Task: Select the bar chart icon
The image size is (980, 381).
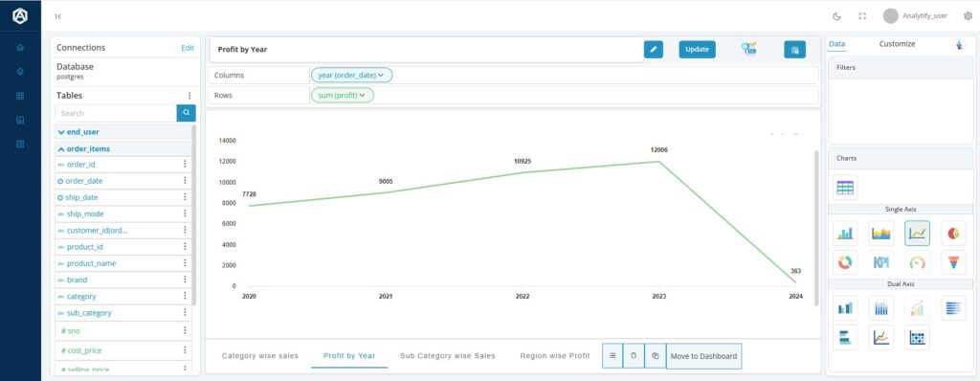Action: (845, 234)
